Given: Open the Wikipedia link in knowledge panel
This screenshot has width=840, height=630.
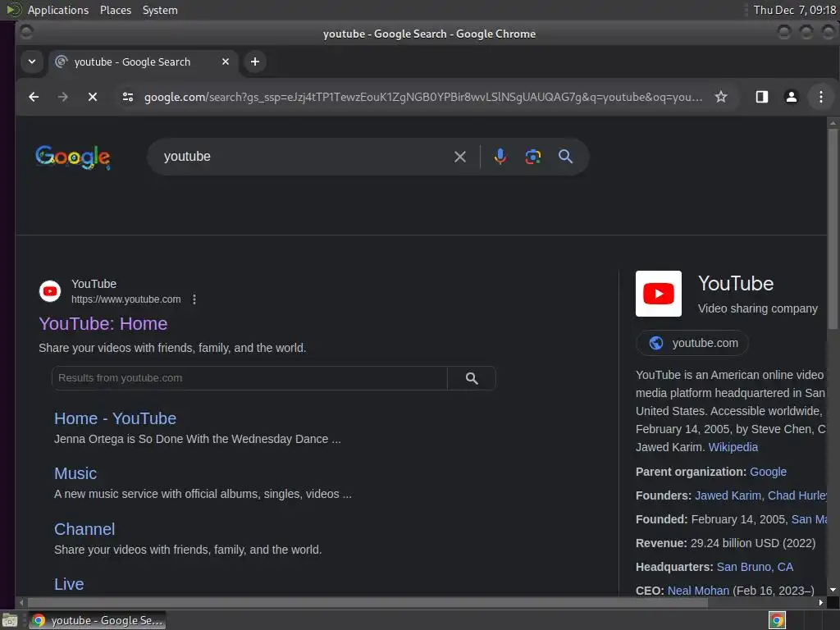Looking at the screenshot, I should pyautogui.click(x=733, y=447).
